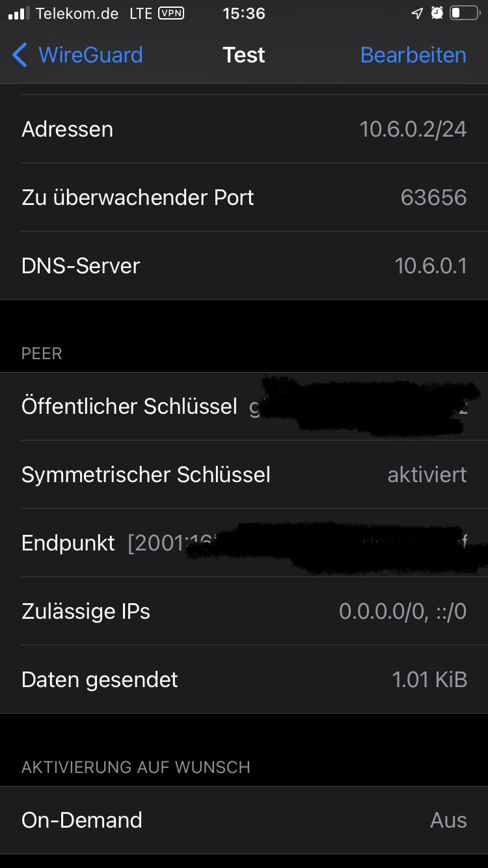Tap the back chevron arrow icon
The height and width of the screenshot is (868, 488).
click(x=20, y=55)
